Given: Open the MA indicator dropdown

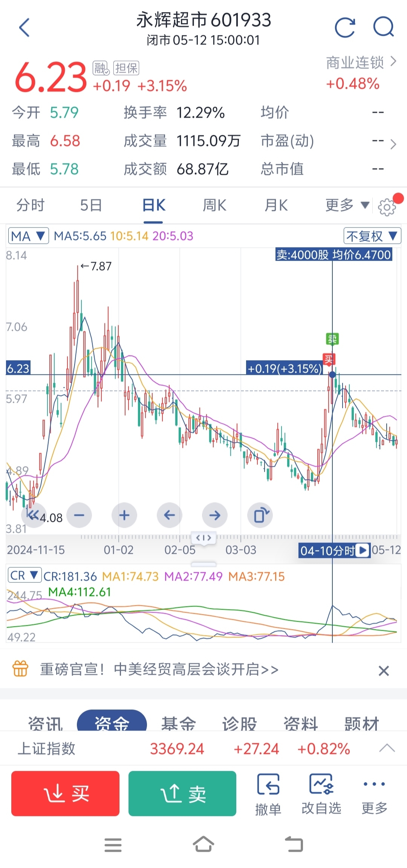Looking at the screenshot, I should click(29, 236).
